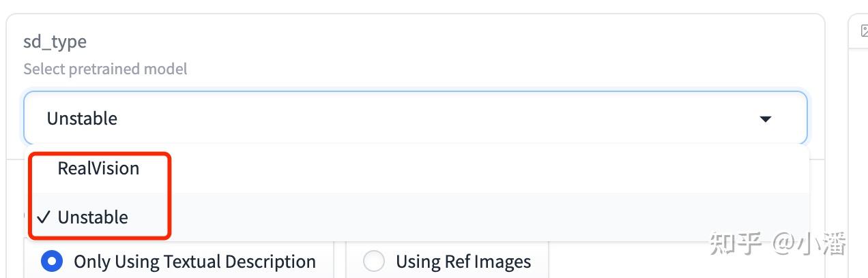Image resolution: width=868 pixels, height=278 pixels.
Task: Click the Only Using Textual Description label text
Action: 194,262
